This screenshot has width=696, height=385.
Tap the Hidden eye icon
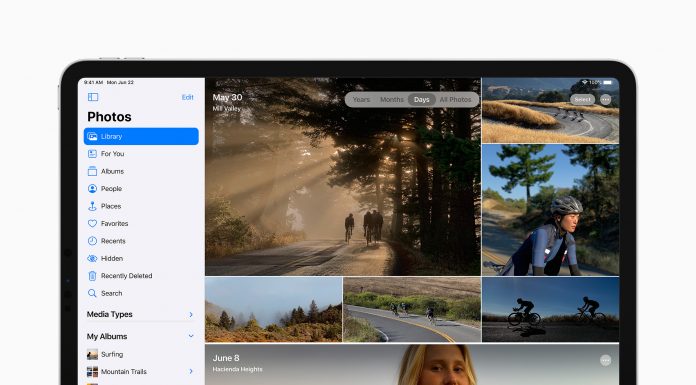pos(92,258)
